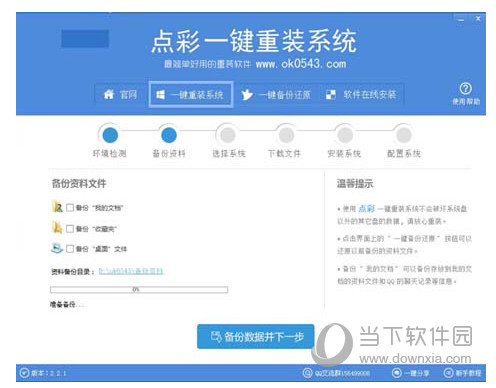Open 使用帮助 question mark icon

pyautogui.click(x=466, y=88)
